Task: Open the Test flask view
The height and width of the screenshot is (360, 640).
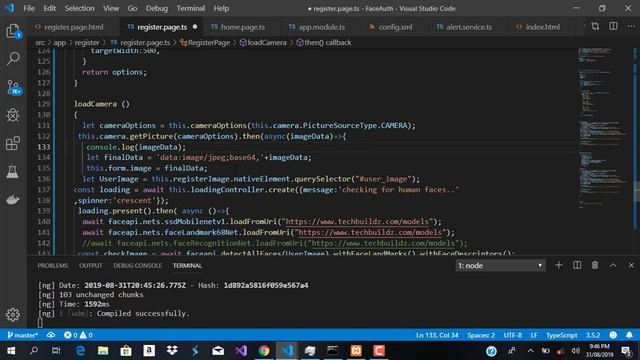Action: click(13, 171)
